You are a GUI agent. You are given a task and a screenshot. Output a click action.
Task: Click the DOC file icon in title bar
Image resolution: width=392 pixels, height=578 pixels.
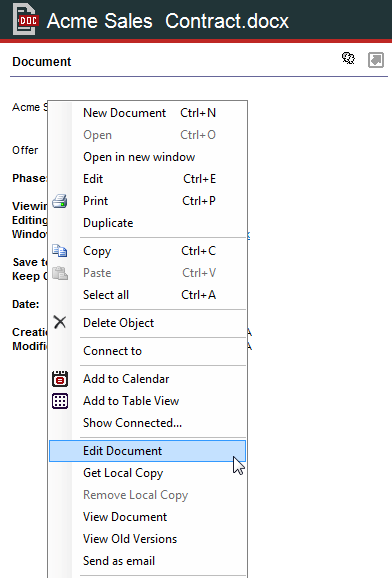25,20
